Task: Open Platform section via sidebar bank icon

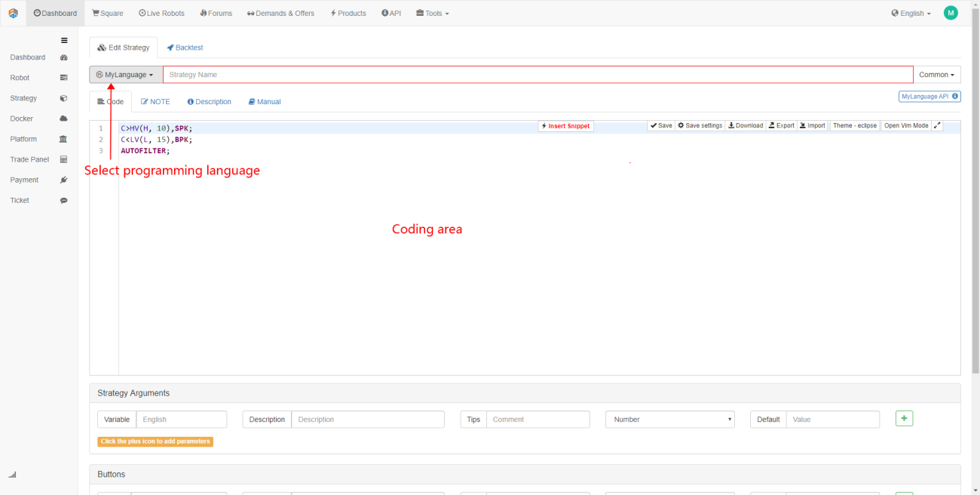Action: tap(63, 139)
